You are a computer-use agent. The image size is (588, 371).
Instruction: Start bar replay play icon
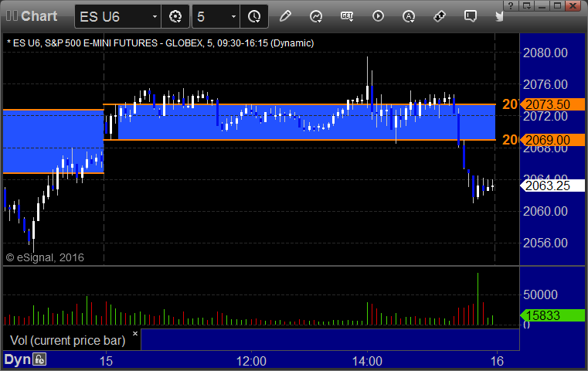point(378,16)
